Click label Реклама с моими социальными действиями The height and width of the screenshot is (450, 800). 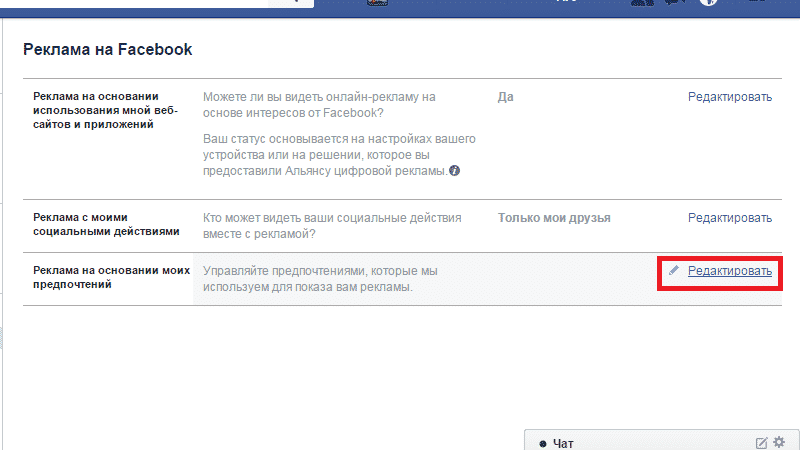(x=106, y=224)
